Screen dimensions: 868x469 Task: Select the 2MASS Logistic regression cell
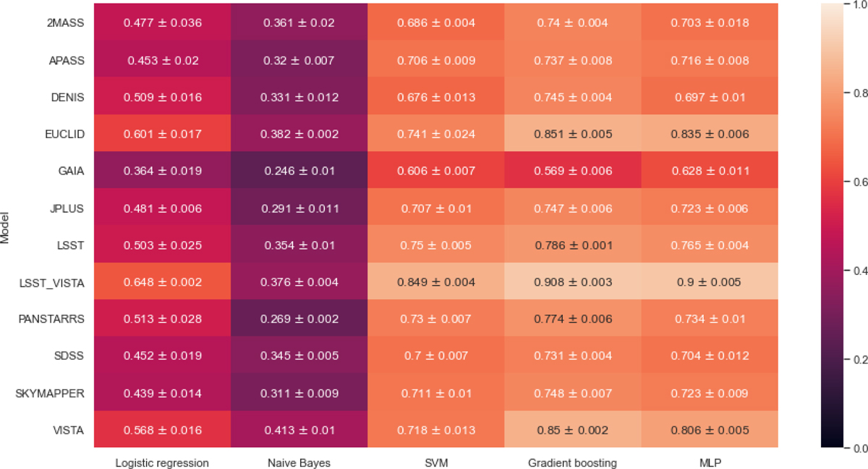[163, 23]
